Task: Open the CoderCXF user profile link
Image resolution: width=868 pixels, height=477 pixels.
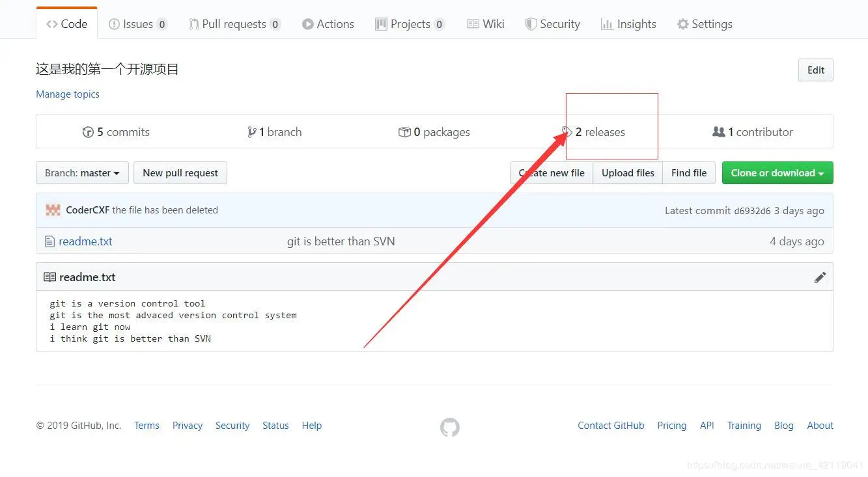Action: 88,210
